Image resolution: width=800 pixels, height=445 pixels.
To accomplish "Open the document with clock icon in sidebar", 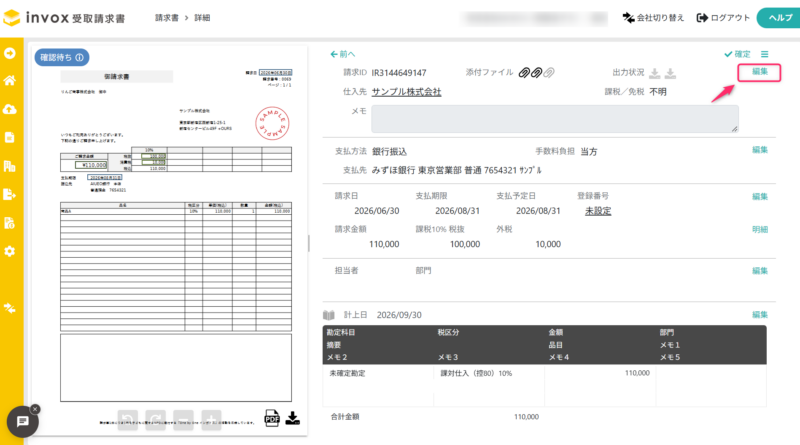I will pos(10,223).
